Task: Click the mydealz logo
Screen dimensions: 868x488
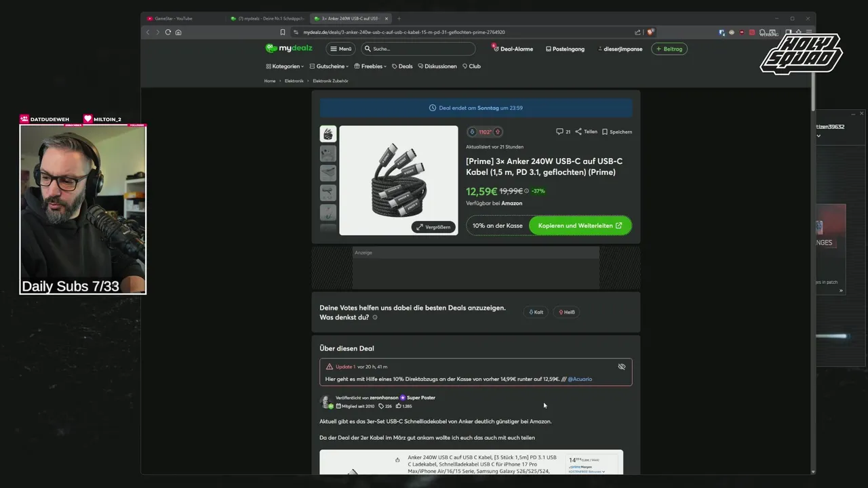Action: (x=289, y=49)
